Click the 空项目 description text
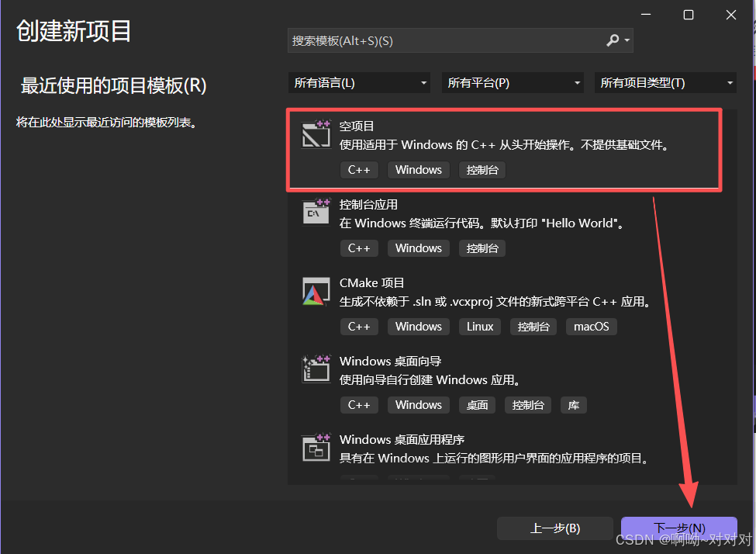The height and width of the screenshot is (554, 756). (506, 145)
